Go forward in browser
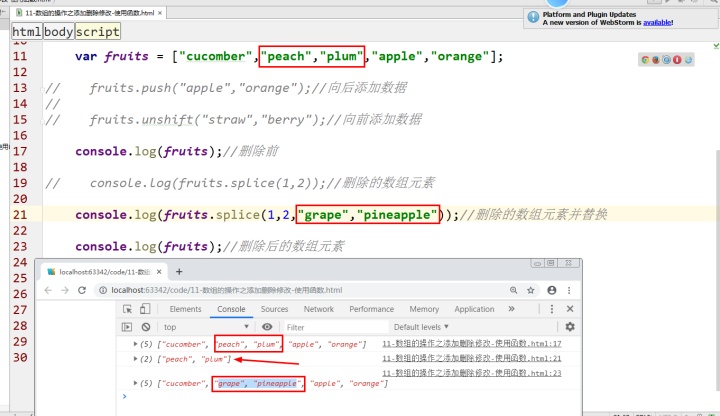 tap(65, 290)
